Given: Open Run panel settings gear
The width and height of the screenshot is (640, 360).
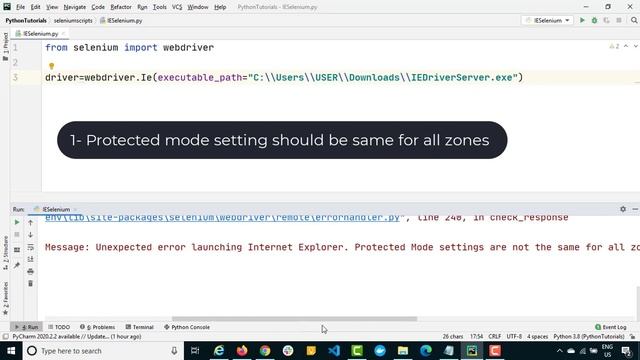Looking at the screenshot, I should pyautogui.click(x=623, y=209).
